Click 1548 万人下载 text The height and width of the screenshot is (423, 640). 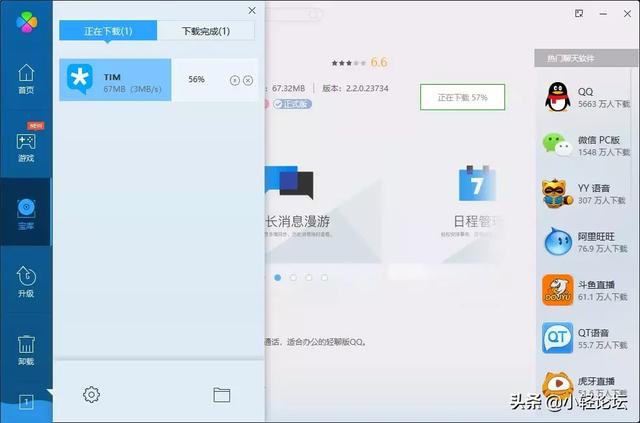pos(604,152)
